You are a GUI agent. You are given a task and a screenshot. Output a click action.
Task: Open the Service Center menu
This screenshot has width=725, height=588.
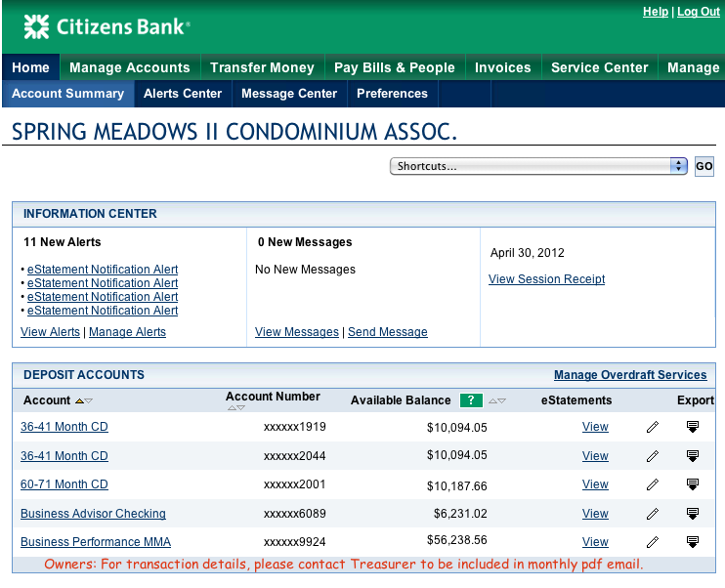(600, 67)
